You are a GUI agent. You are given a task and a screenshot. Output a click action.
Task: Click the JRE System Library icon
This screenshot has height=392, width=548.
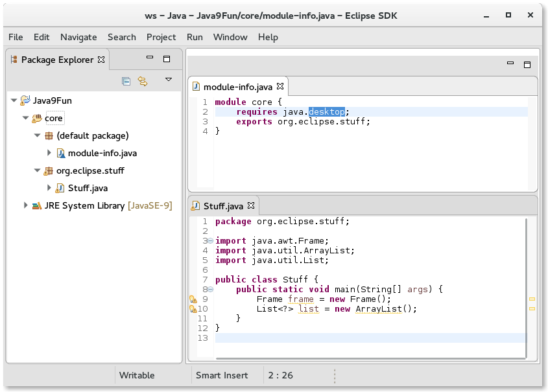tap(37, 206)
